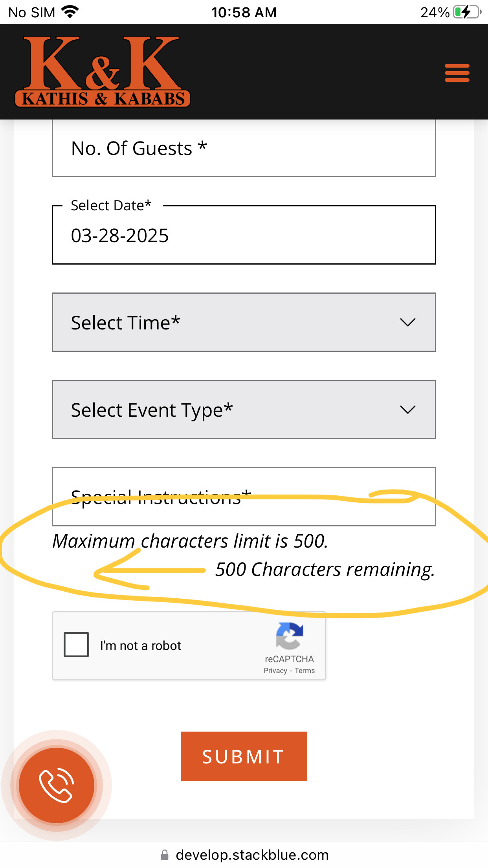The height and width of the screenshot is (868, 488).
Task: Focus the No. Of Guests field
Action: tap(244, 149)
